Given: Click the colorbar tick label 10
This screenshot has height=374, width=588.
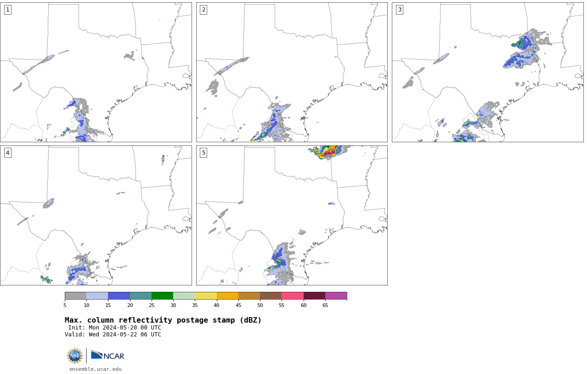Looking at the screenshot, I should [x=86, y=305].
